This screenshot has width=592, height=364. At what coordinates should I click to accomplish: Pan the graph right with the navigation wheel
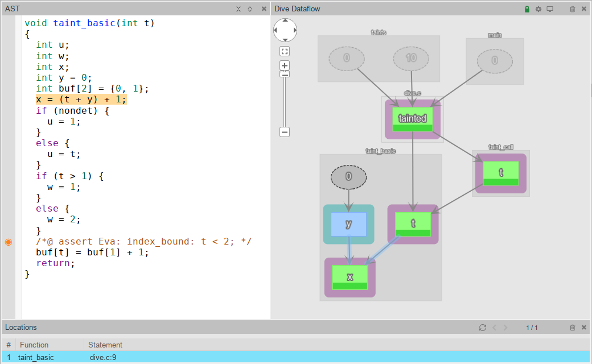(295, 30)
